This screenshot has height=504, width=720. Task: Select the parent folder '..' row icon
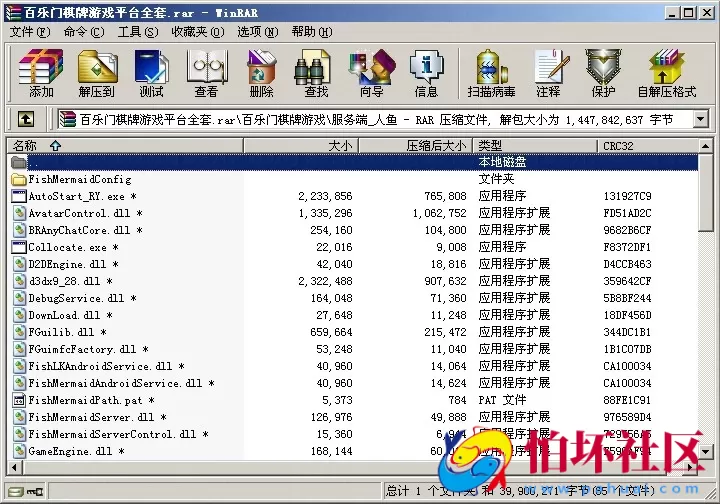[x=18, y=162]
